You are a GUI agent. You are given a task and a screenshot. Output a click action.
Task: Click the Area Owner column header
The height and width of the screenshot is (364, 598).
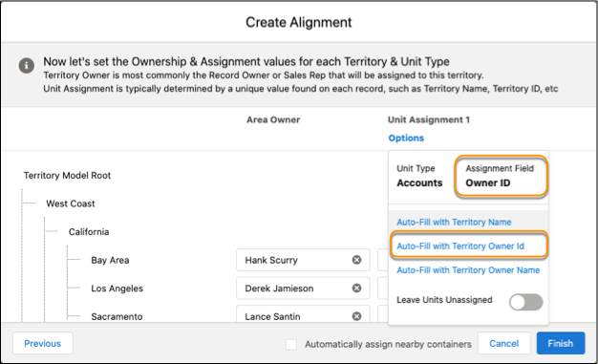(x=273, y=119)
